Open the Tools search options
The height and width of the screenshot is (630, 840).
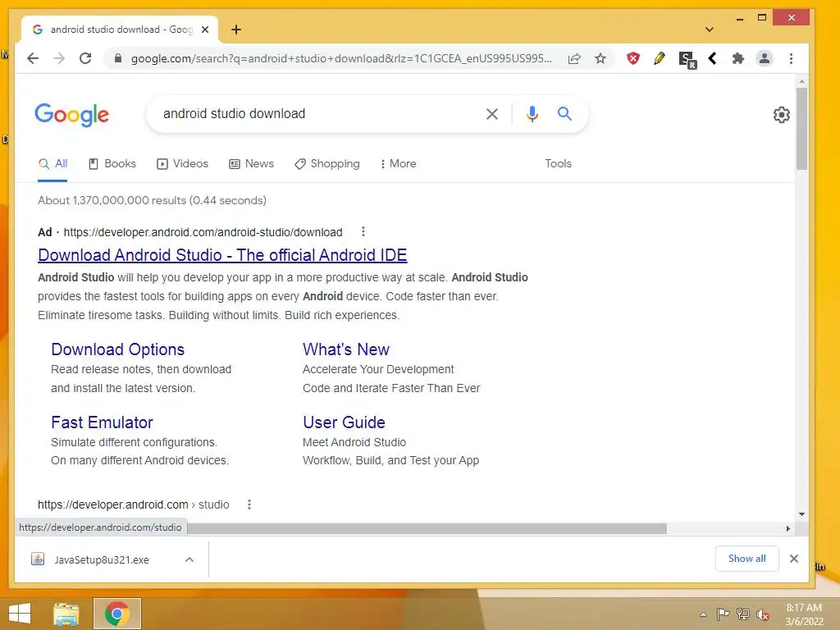coord(558,163)
